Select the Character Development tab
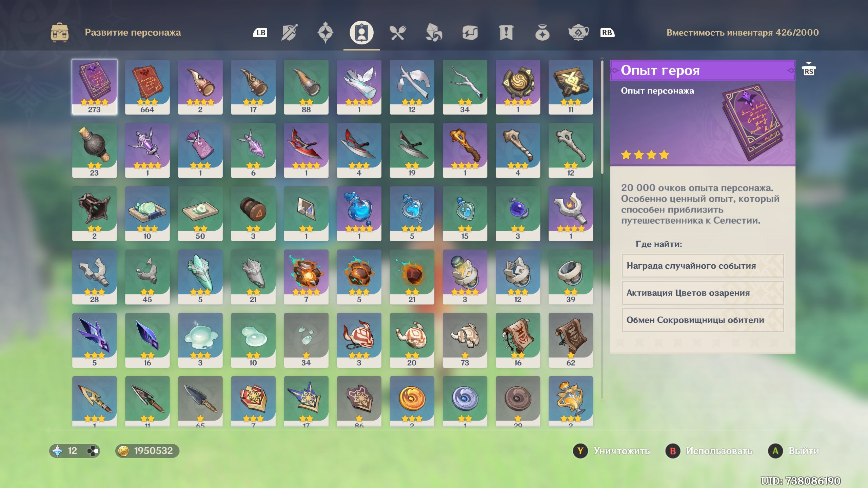This screenshot has height=488, width=868. (361, 33)
